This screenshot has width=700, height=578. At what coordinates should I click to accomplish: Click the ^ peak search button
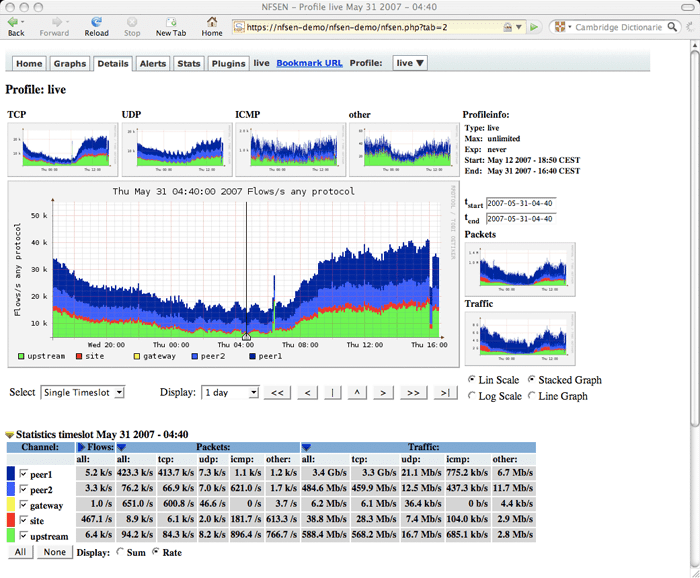[357, 393]
